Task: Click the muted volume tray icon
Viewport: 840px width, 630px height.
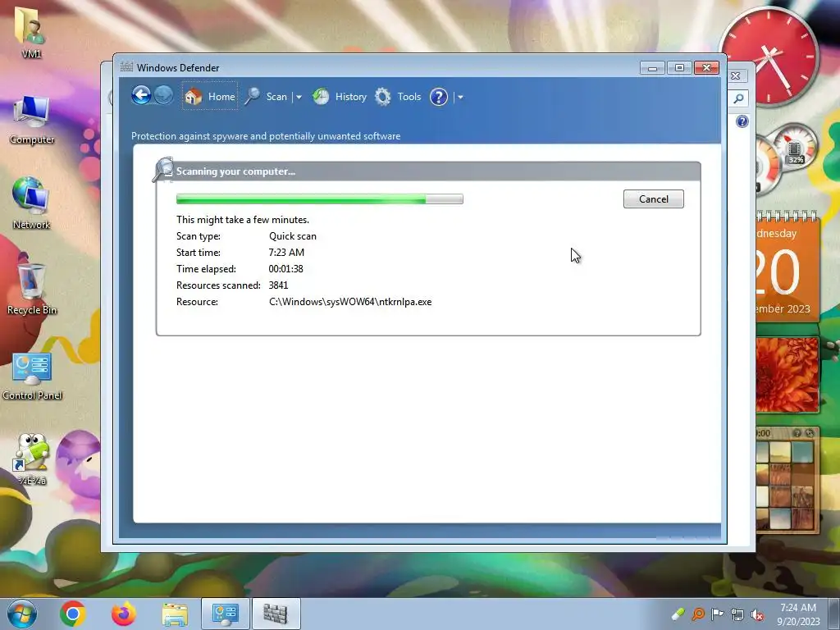Action: pos(757,614)
